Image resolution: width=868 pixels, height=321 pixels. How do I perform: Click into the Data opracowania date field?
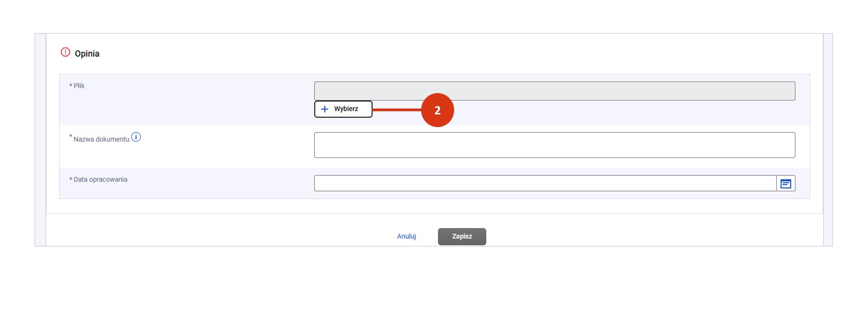[x=544, y=183]
